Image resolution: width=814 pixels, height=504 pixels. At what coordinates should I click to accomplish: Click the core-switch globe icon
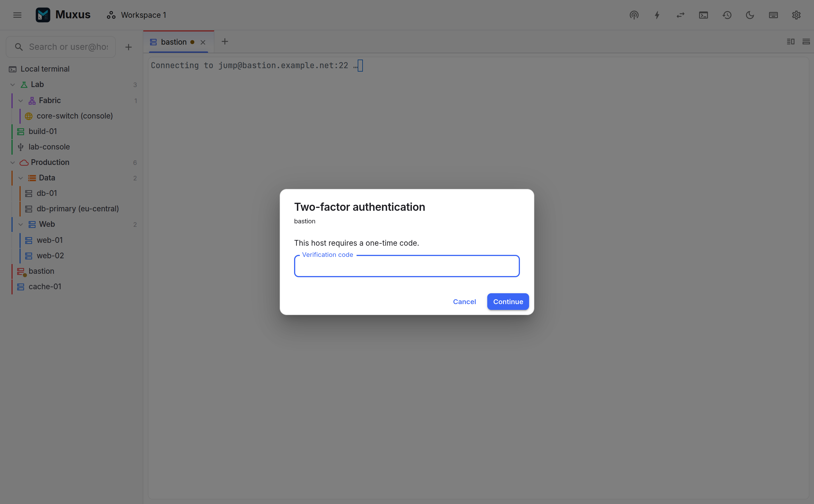pos(29,116)
